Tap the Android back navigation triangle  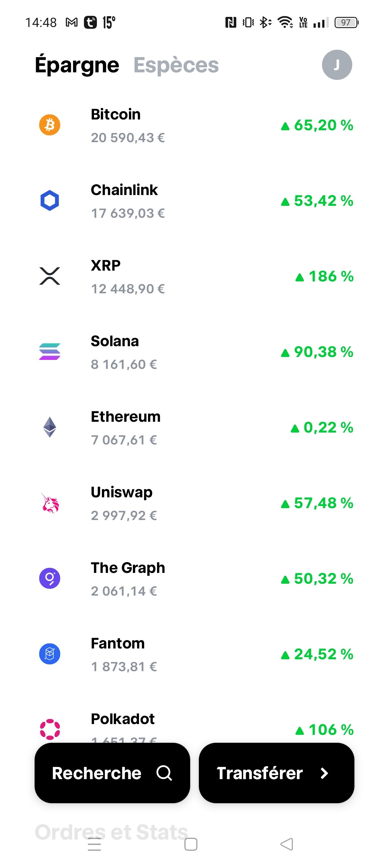click(287, 844)
